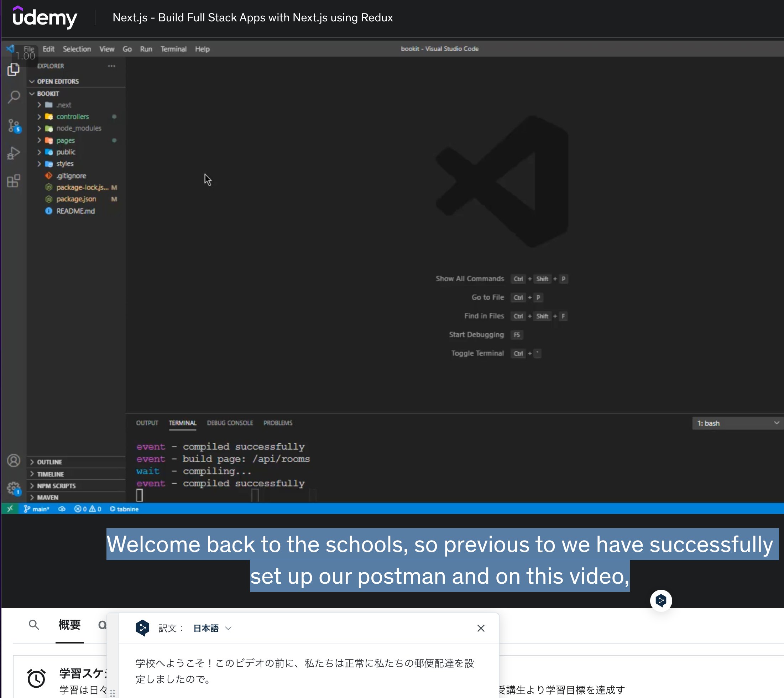Expand the pages folder
The width and height of the screenshot is (784, 698).
(65, 140)
